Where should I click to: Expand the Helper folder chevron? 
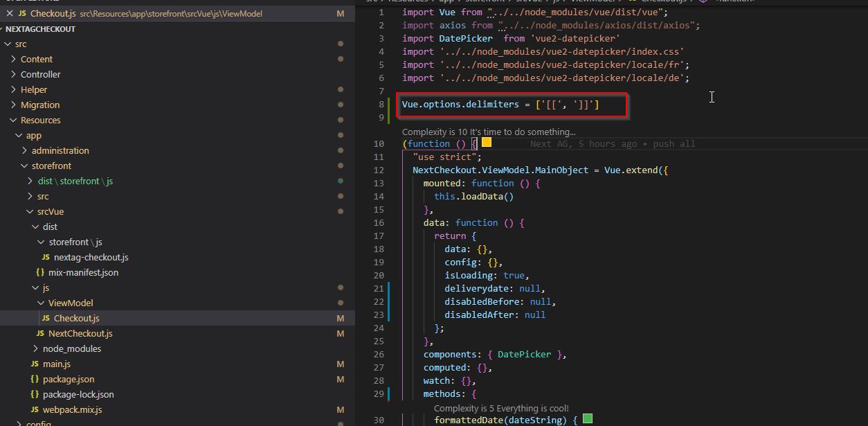point(13,89)
